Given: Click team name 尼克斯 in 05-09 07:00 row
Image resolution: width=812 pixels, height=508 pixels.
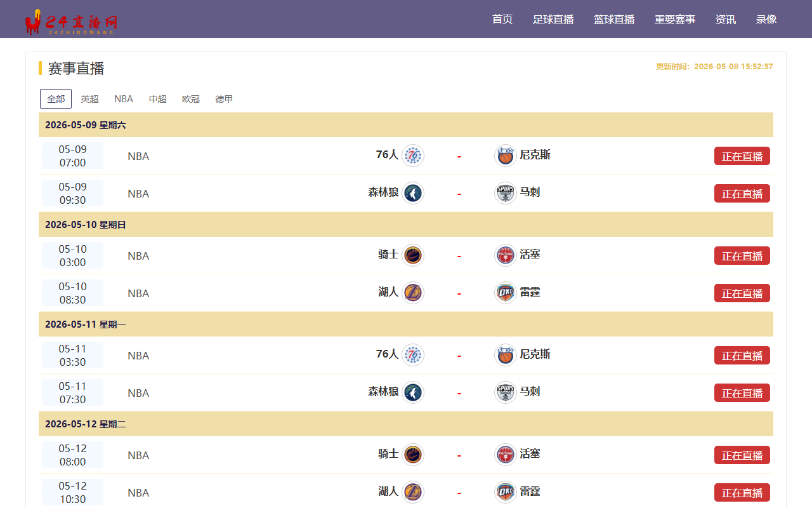Looking at the screenshot, I should 535,155.
